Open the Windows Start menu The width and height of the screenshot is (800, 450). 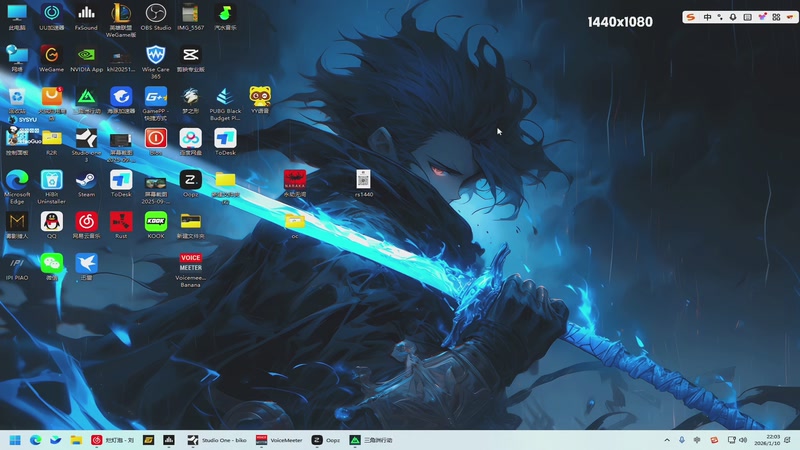click(15, 440)
